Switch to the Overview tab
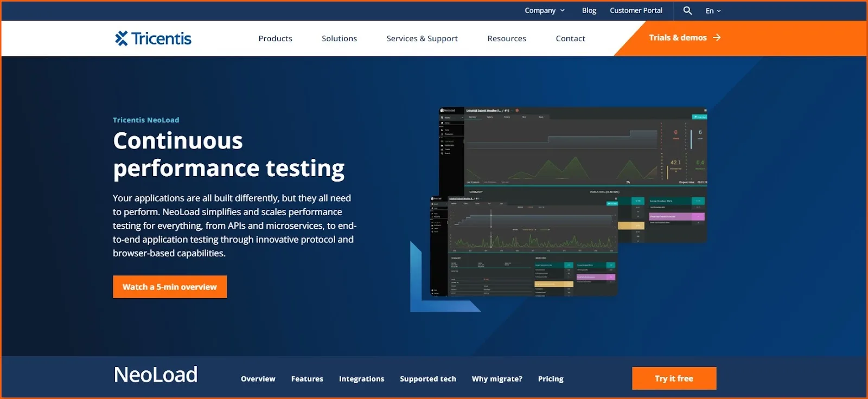The width and height of the screenshot is (868, 399). click(x=258, y=379)
